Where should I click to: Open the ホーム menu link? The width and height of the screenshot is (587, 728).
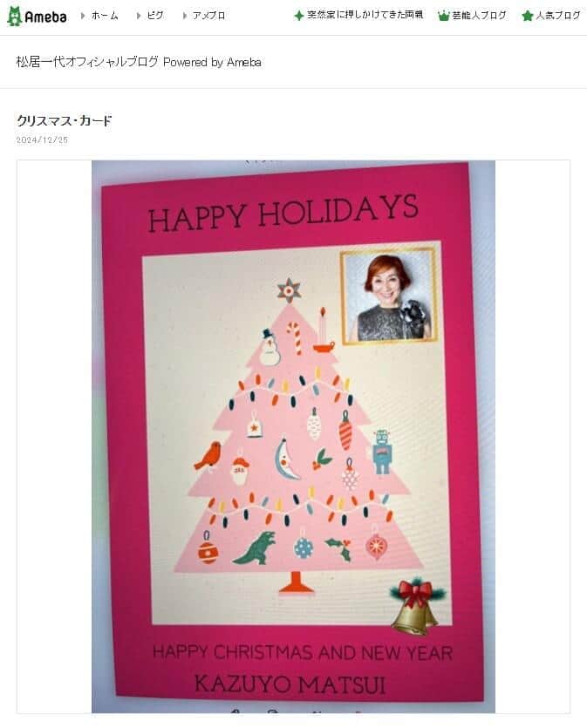coord(105,16)
